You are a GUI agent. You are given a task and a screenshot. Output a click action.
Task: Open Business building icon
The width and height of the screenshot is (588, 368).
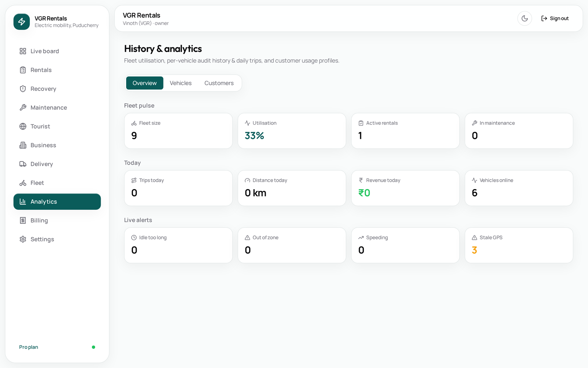(23, 145)
